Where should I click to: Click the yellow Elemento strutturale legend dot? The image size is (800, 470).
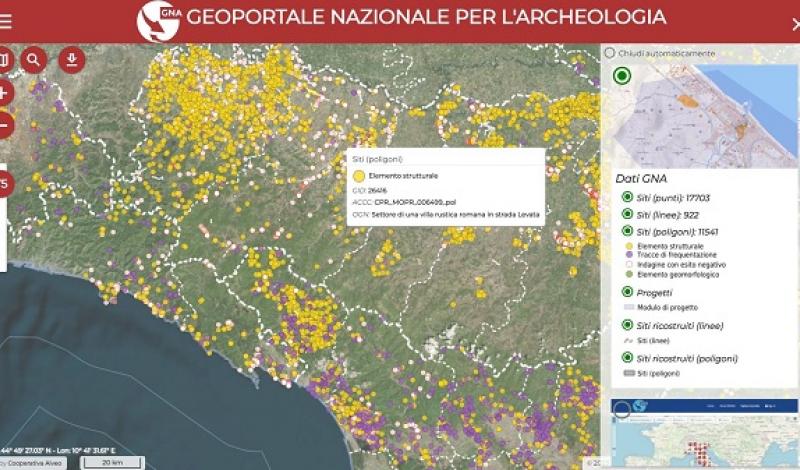[629, 246]
